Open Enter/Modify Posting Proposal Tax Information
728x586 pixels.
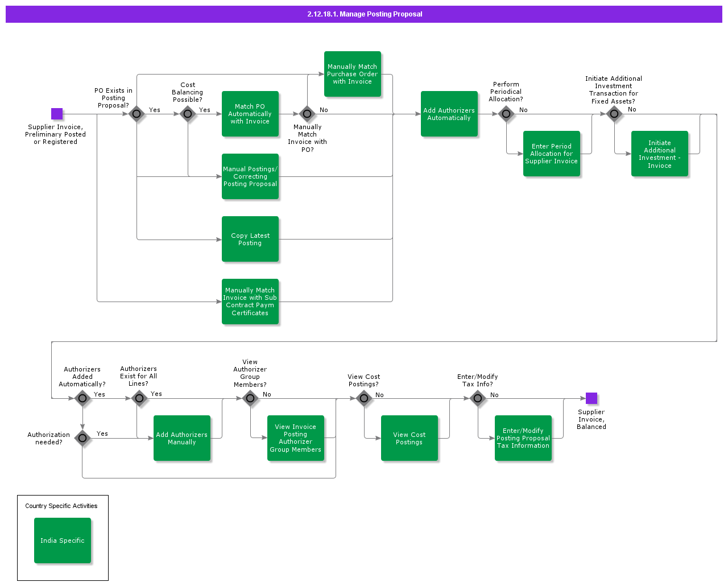point(523,438)
